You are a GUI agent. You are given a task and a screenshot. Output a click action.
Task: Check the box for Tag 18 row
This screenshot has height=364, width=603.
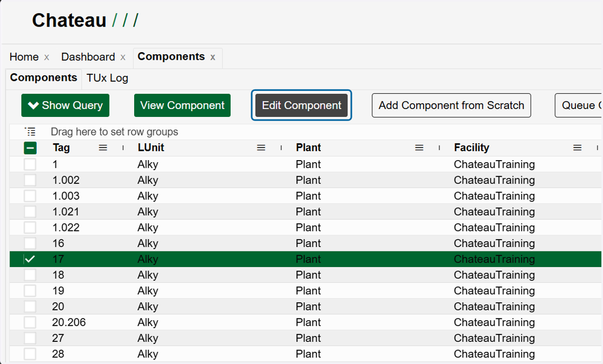tap(30, 275)
